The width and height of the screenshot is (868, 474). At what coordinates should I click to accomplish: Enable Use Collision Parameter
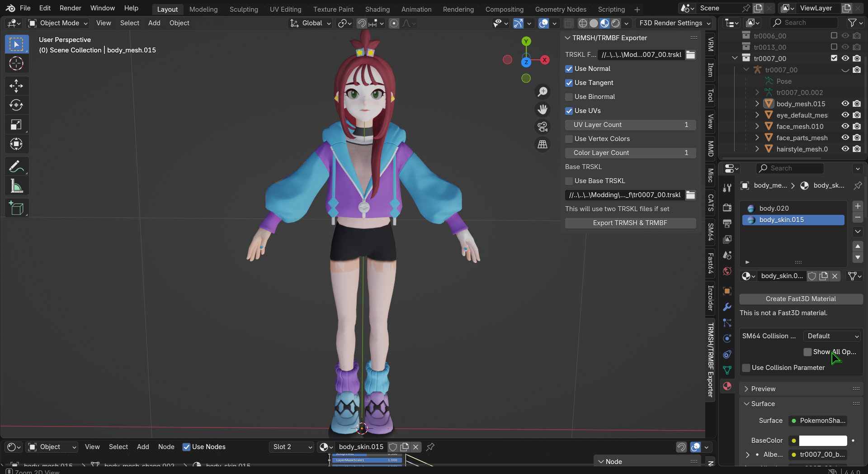coord(746,368)
